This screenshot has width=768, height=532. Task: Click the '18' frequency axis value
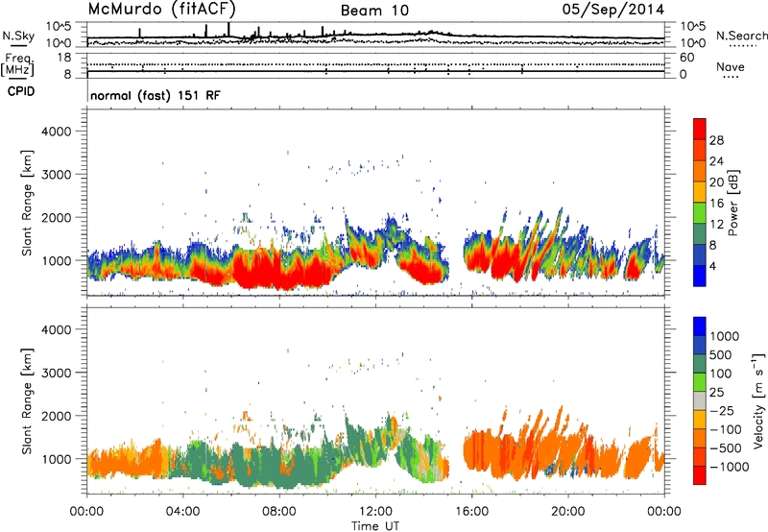click(64, 58)
